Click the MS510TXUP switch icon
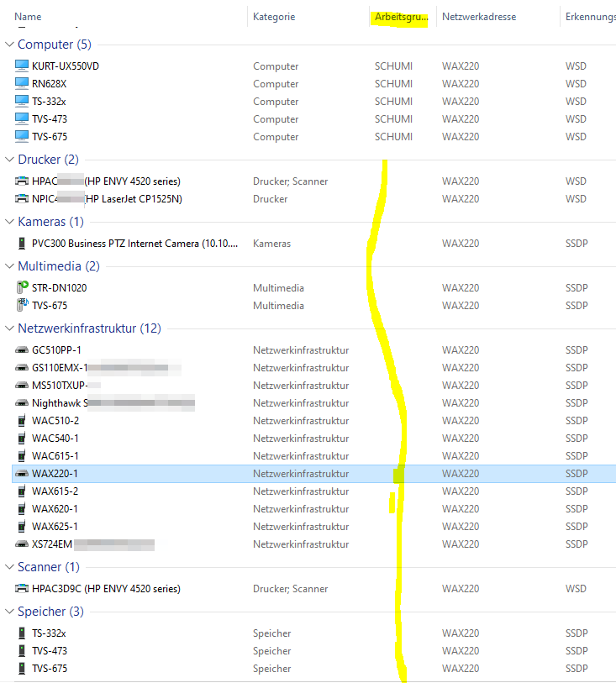The image size is (616, 683). pyautogui.click(x=22, y=385)
